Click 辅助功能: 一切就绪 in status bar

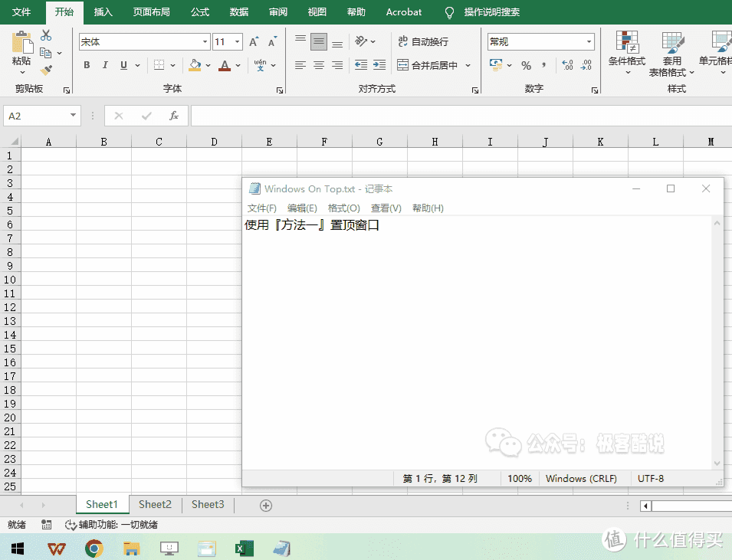[112, 525]
